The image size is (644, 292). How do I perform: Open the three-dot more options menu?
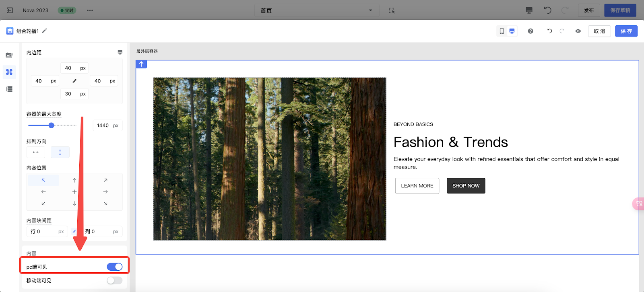(x=90, y=10)
